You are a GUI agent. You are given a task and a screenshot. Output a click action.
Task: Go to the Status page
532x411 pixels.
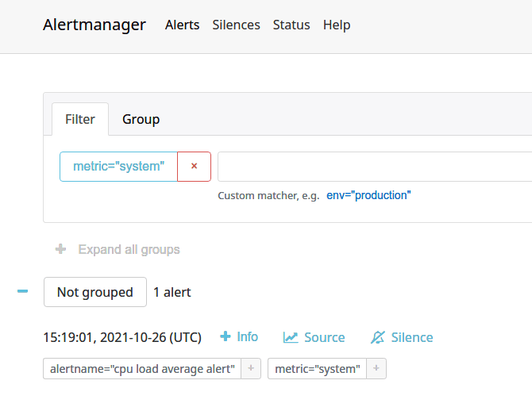click(291, 25)
